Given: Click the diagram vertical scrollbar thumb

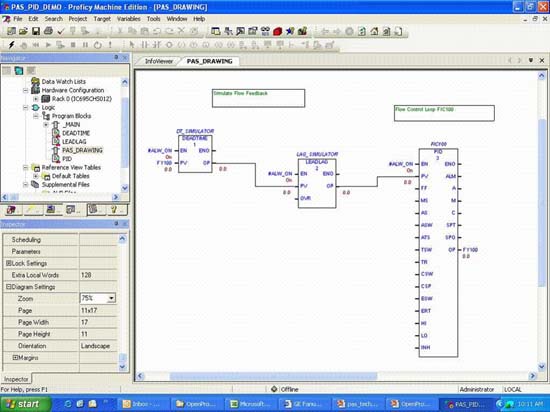Looking at the screenshot, I should click(x=542, y=203).
